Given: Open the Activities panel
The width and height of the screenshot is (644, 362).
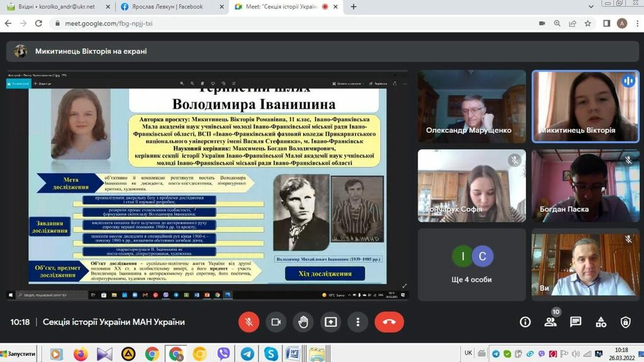Looking at the screenshot, I should coord(601,322).
